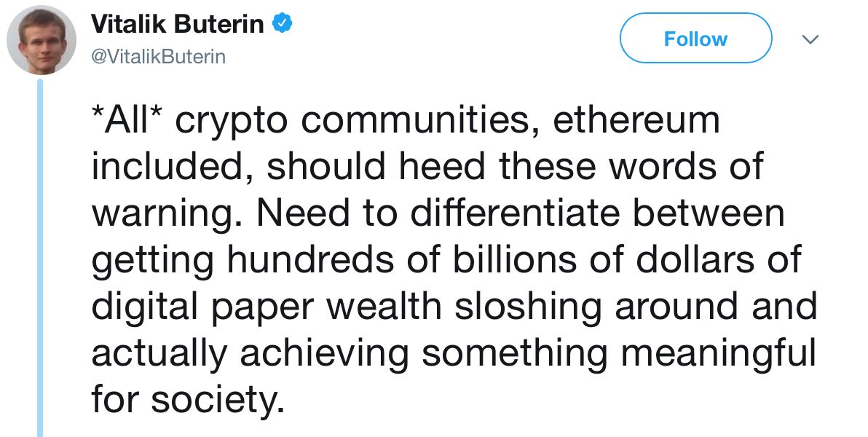Image resolution: width=868 pixels, height=437 pixels.
Task: Click the word "meaningful" in the tweet
Action: 717,353
